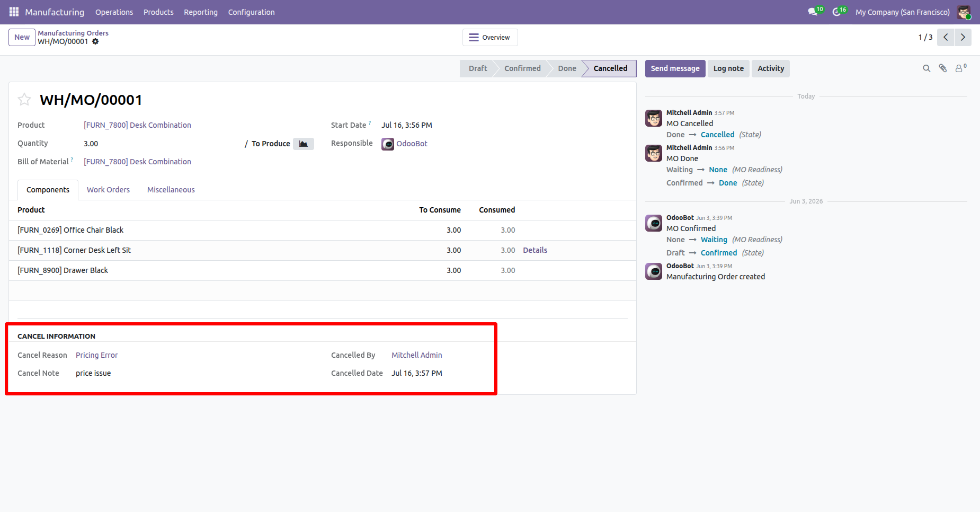The width and height of the screenshot is (980, 512).
Task: Select the Office Chair Black component row
Action: click(x=322, y=230)
